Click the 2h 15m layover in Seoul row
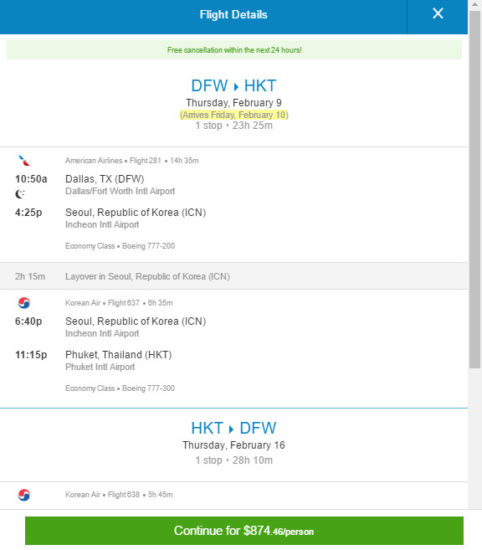Screen dimensions: 482x550 [x=234, y=276]
